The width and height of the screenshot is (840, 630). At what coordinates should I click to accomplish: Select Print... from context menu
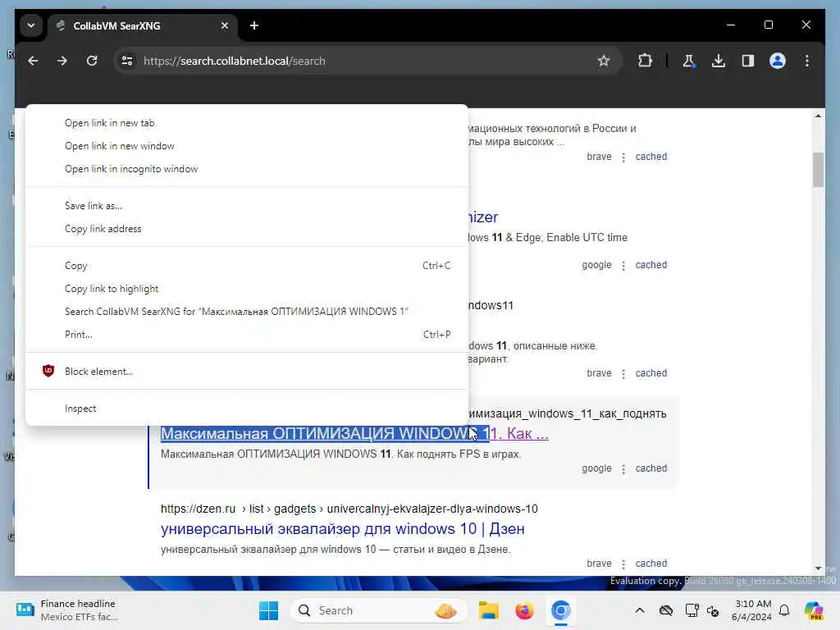pos(247,335)
